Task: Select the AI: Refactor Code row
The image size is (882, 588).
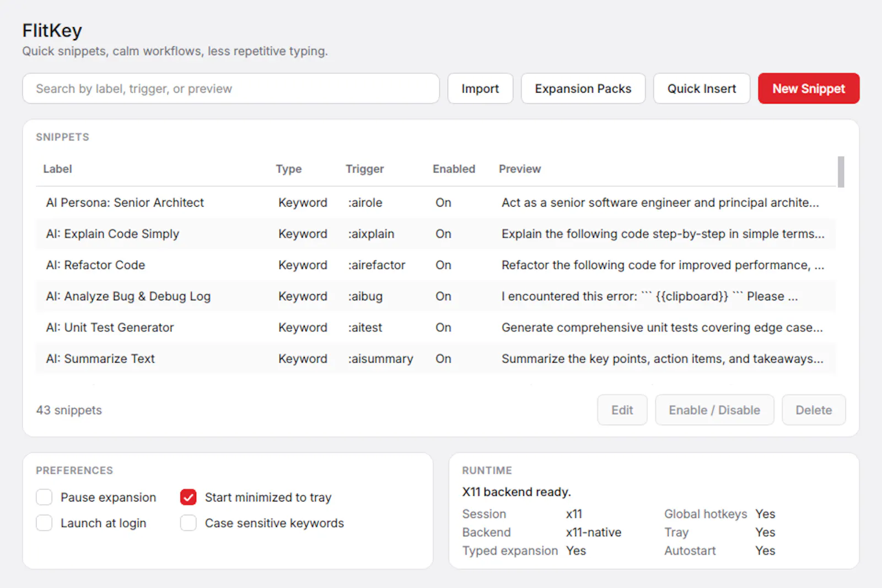Action: (x=435, y=265)
